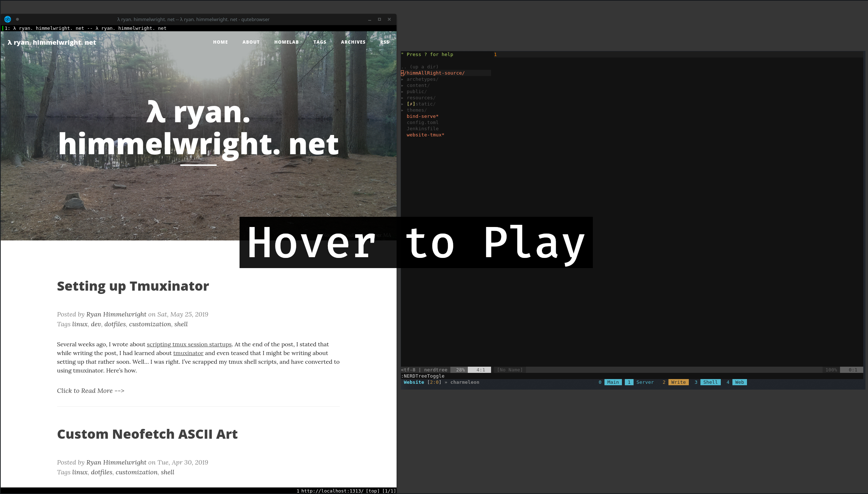This screenshot has height=494, width=868.
Task: Select the website-tmux file in NERDTree
Action: (426, 135)
